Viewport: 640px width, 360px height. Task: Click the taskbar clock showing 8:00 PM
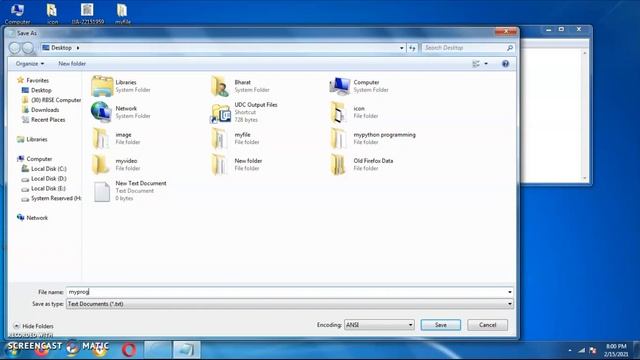point(616,350)
